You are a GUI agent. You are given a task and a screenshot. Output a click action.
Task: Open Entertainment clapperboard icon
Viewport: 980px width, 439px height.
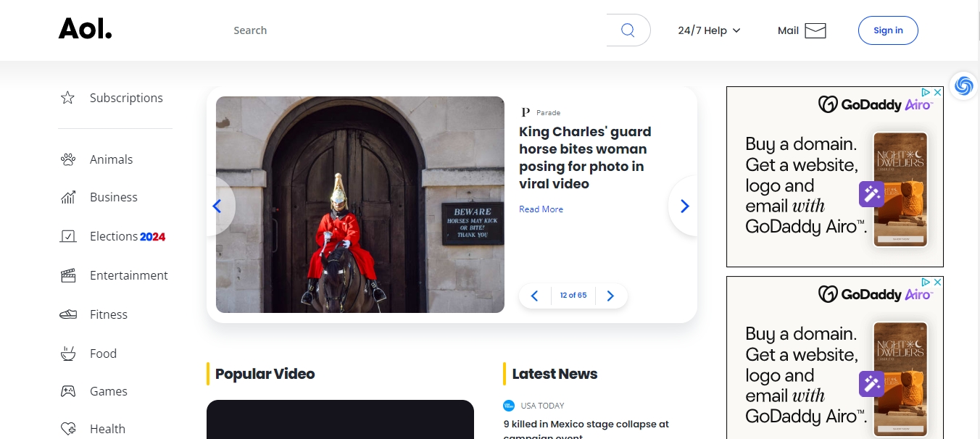pyautogui.click(x=68, y=275)
